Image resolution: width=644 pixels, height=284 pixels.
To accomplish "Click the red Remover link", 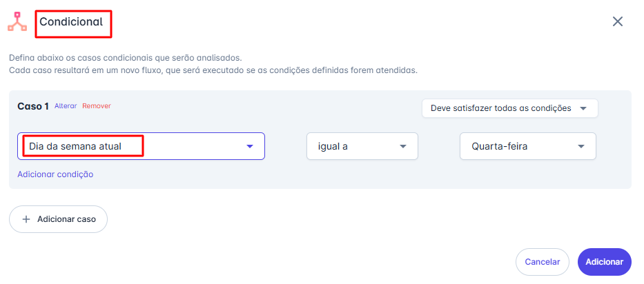I will coord(97,106).
